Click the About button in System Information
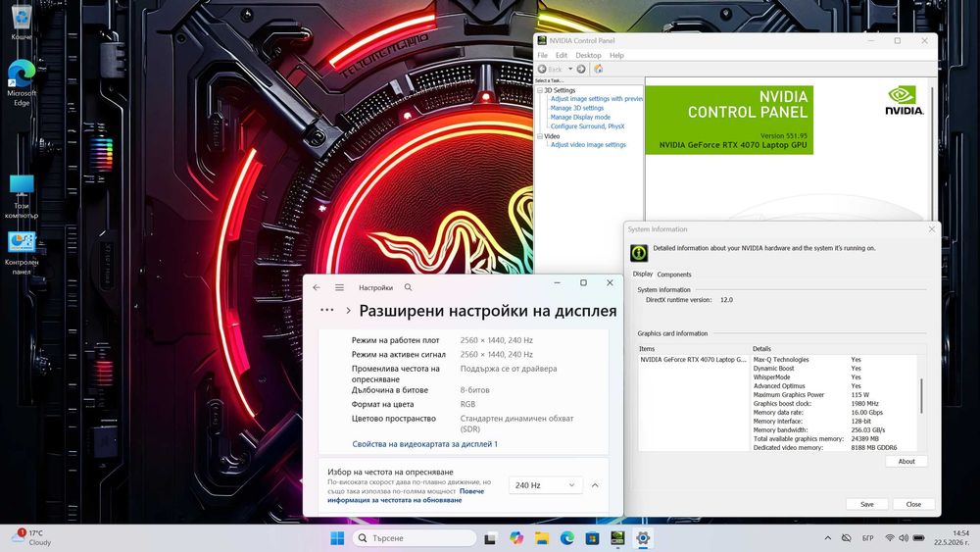This screenshot has width=980, height=552. click(x=906, y=462)
